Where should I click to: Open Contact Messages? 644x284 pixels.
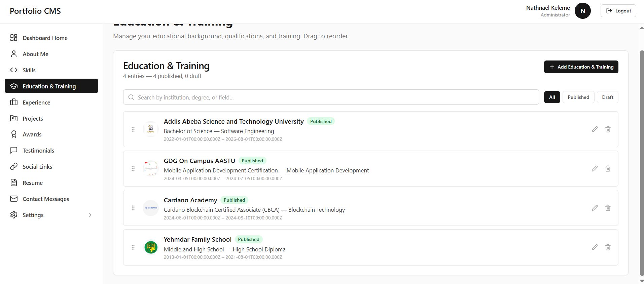[51, 199]
